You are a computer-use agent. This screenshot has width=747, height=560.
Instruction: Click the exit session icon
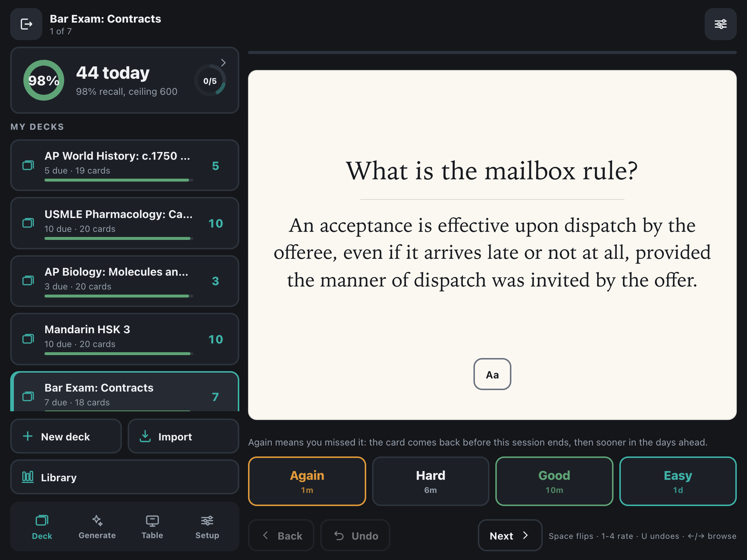tap(26, 24)
